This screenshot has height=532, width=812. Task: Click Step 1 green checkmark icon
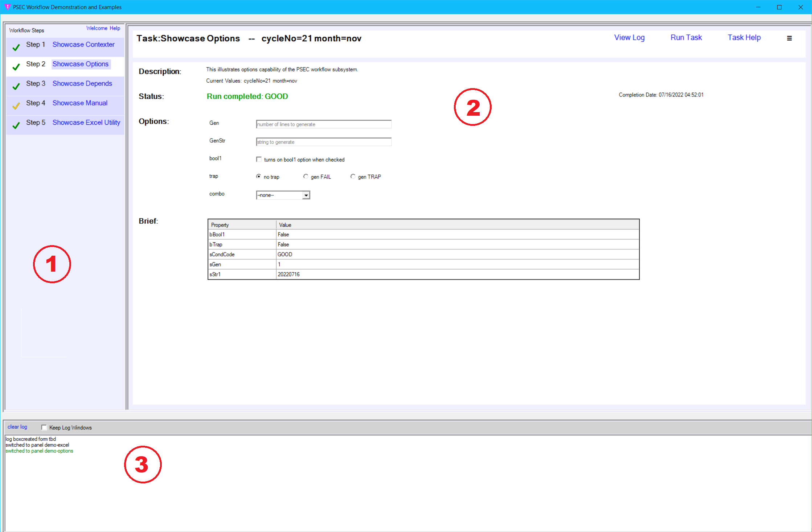point(16,48)
